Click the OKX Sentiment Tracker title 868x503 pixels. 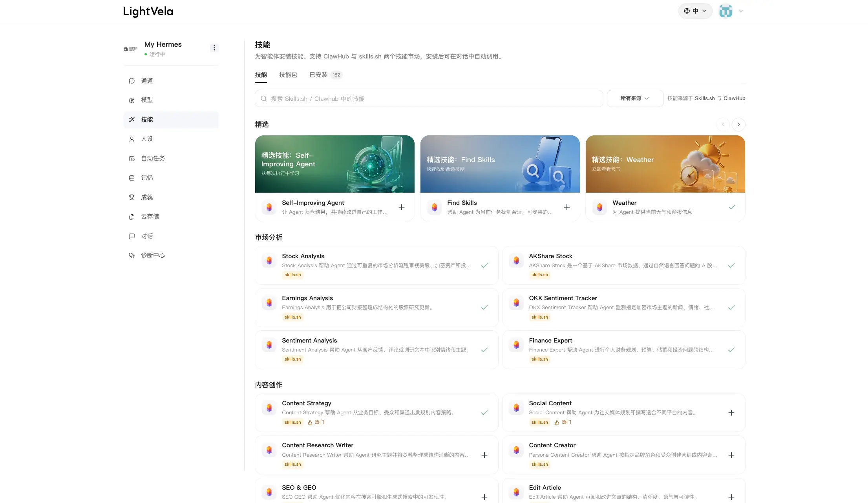[x=563, y=298]
